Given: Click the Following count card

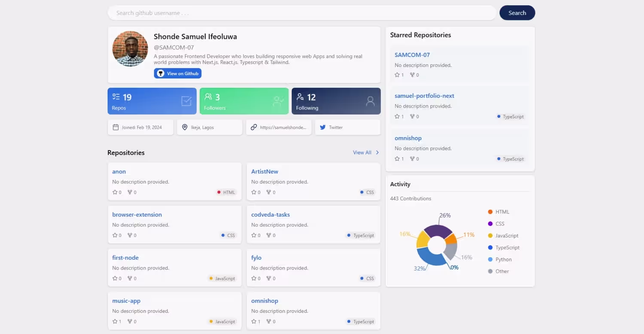Looking at the screenshot, I should pos(336,101).
